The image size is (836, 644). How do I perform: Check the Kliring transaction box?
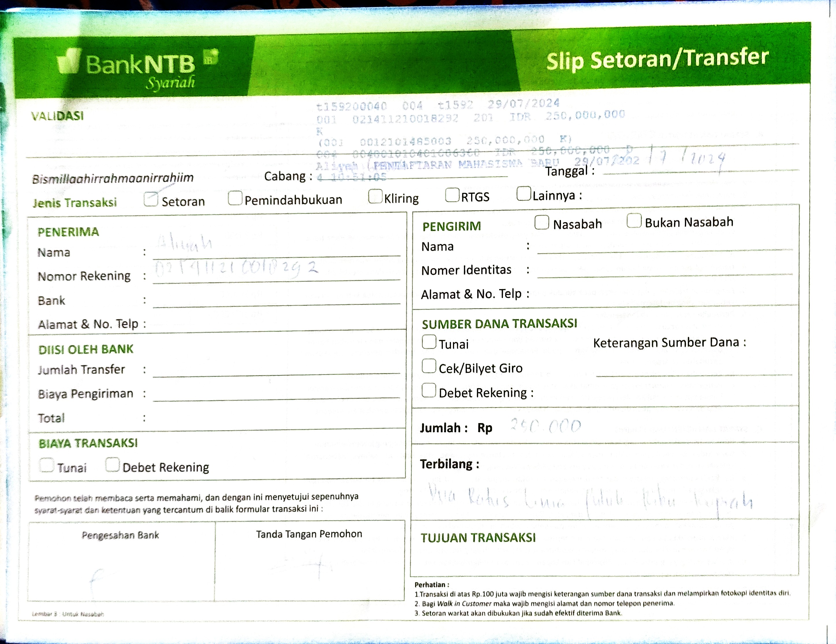(375, 196)
